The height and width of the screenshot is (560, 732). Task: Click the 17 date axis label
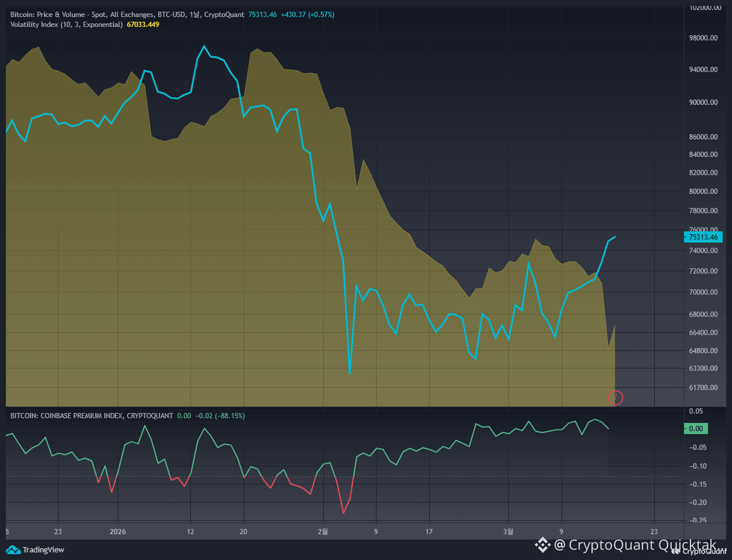(429, 532)
